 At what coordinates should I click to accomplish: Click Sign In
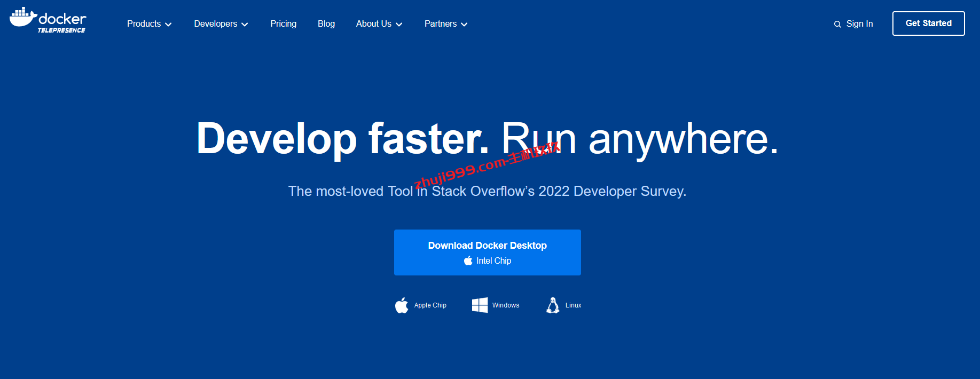point(859,24)
